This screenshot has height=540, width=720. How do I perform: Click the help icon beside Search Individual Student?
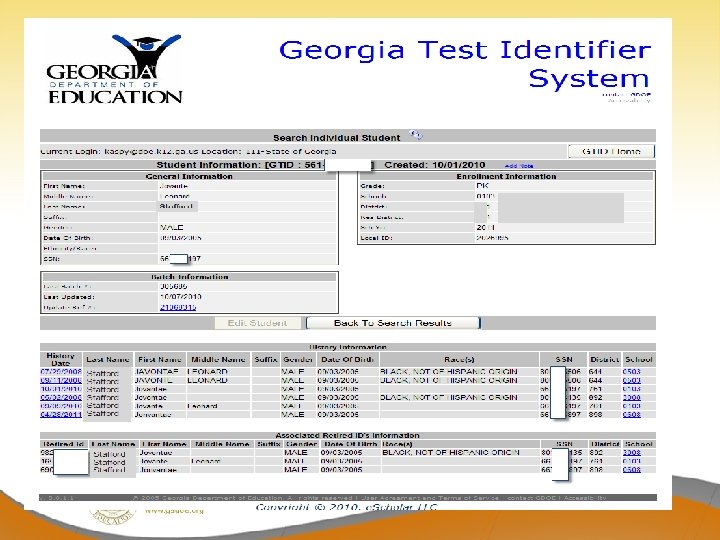[416, 135]
